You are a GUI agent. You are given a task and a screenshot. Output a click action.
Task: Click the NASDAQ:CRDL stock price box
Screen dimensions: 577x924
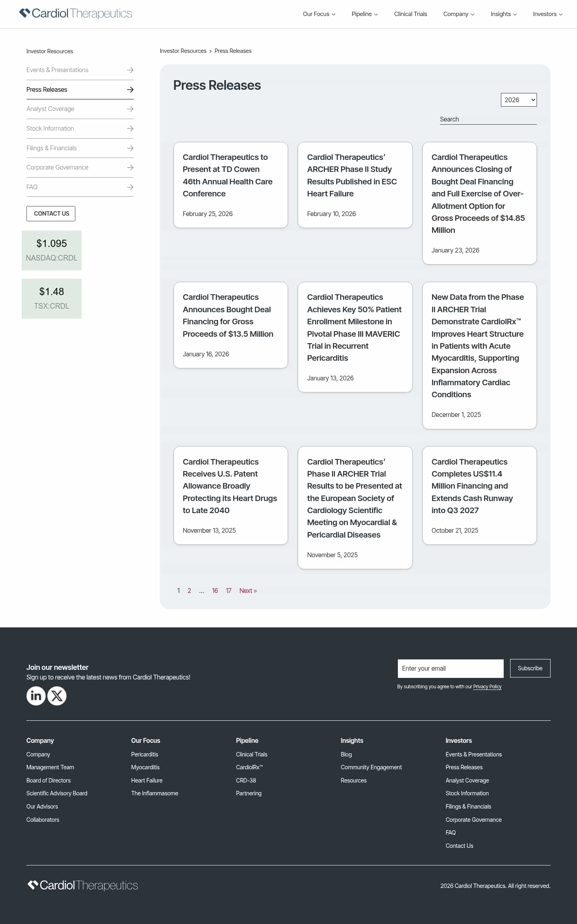52,250
